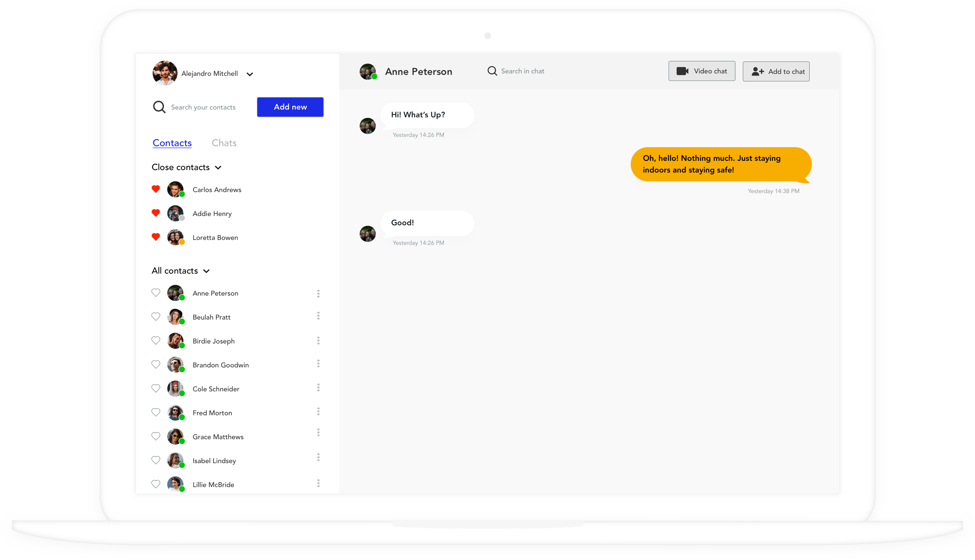Viewport: 975px width, 560px height.
Task: Collapse the All contacts section
Action: [x=207, y=271]
